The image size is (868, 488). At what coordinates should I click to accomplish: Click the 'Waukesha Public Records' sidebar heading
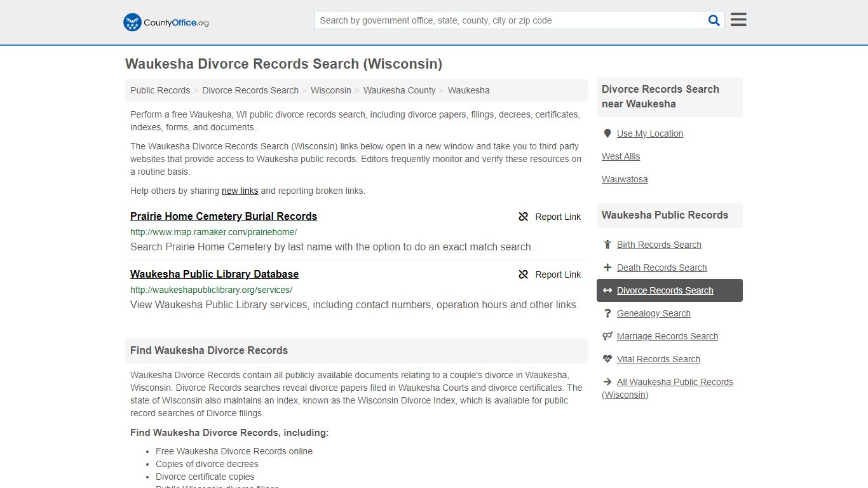point(665,215)
